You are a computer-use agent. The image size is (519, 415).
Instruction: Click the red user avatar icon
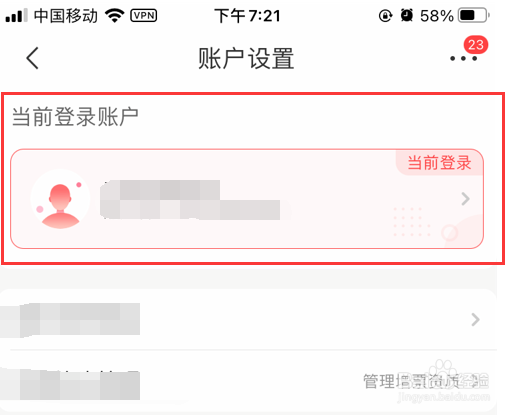(60, 199)
